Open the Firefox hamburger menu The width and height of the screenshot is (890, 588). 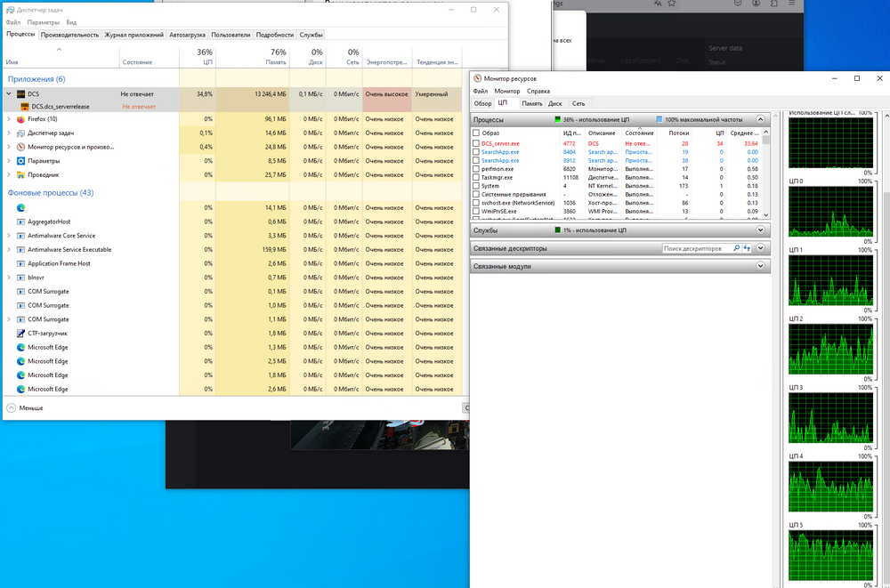click(792, 3)
